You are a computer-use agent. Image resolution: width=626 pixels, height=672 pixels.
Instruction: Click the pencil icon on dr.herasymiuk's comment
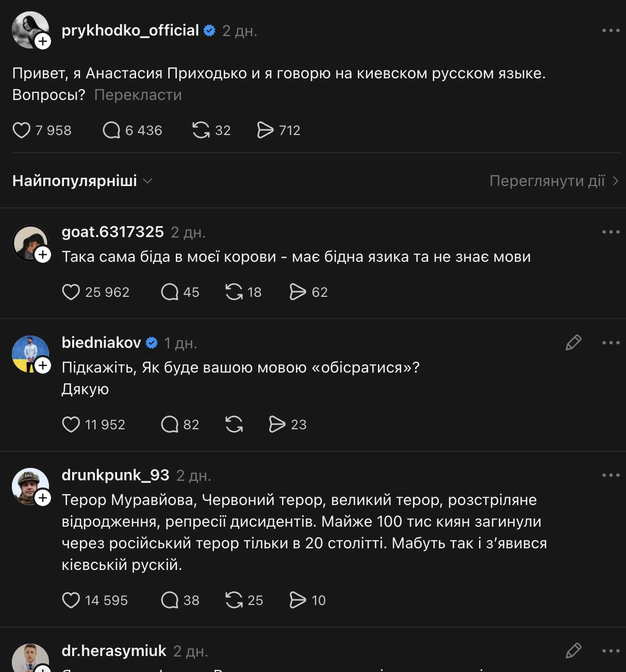(572, 650)
